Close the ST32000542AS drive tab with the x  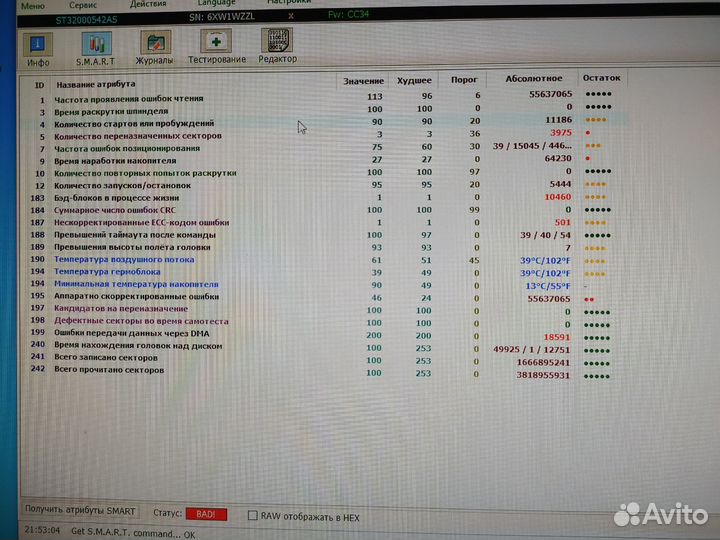pyautogui.click(x=291, y=16)
